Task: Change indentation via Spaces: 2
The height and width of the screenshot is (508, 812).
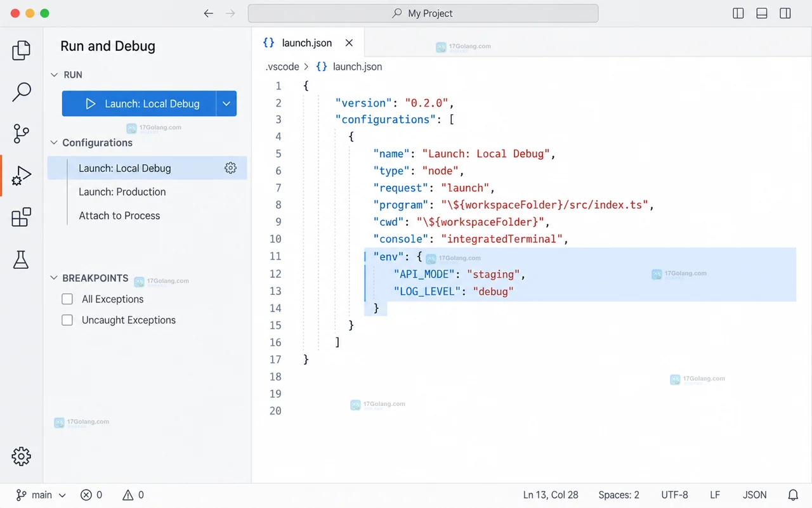Action: coord(619,495)
